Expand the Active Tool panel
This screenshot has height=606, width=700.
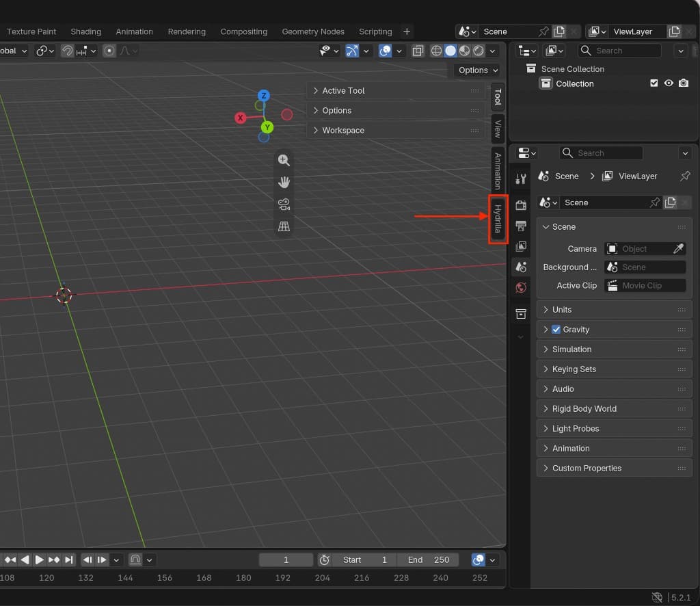click(396, 91)
